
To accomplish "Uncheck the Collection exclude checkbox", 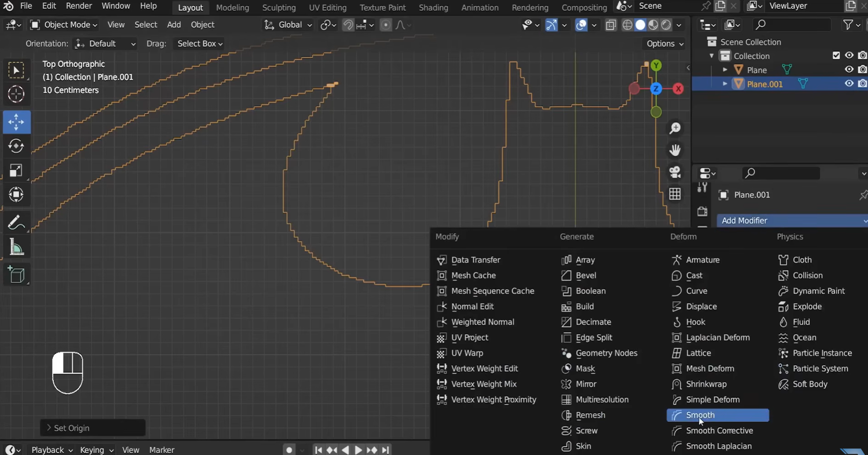I will click(836, 55).
